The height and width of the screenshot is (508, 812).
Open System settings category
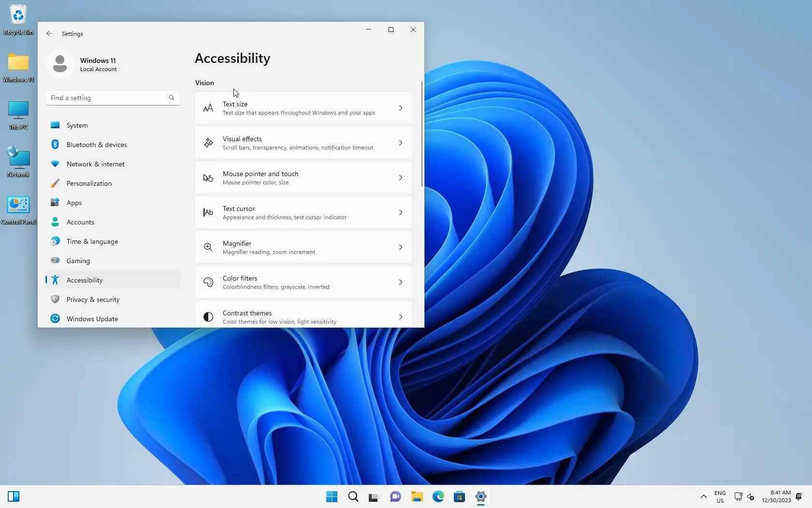point(113,125)
